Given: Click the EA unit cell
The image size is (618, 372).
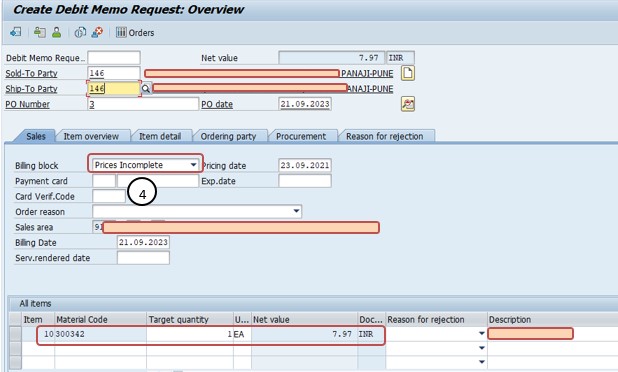Looking at the screenshot, I should (x=242, y=334).
